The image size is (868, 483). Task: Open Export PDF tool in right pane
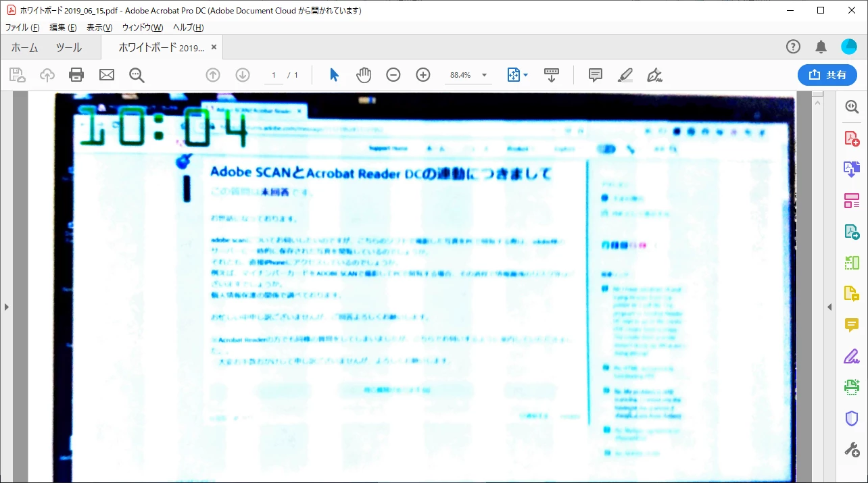click(852, 232)
